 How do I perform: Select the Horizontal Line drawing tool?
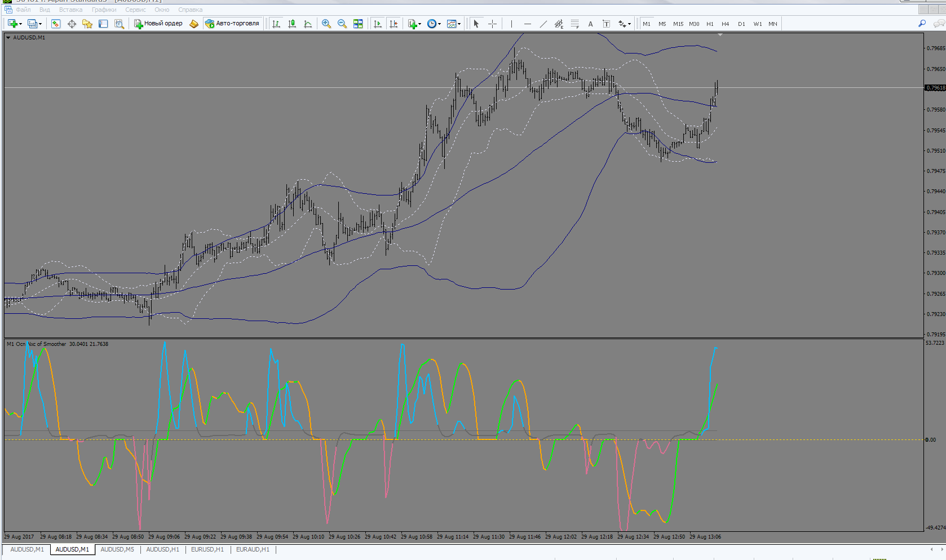[527, 24]
